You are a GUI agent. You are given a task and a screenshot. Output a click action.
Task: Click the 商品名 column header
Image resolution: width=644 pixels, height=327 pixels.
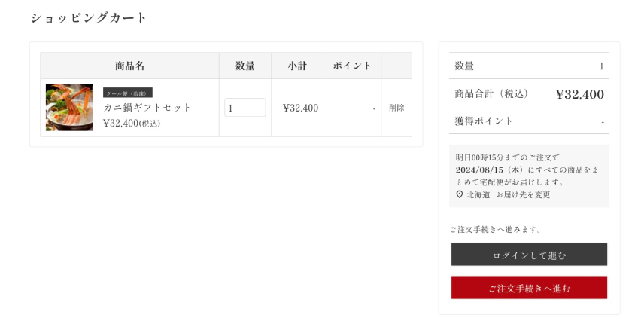coord(129,66)
